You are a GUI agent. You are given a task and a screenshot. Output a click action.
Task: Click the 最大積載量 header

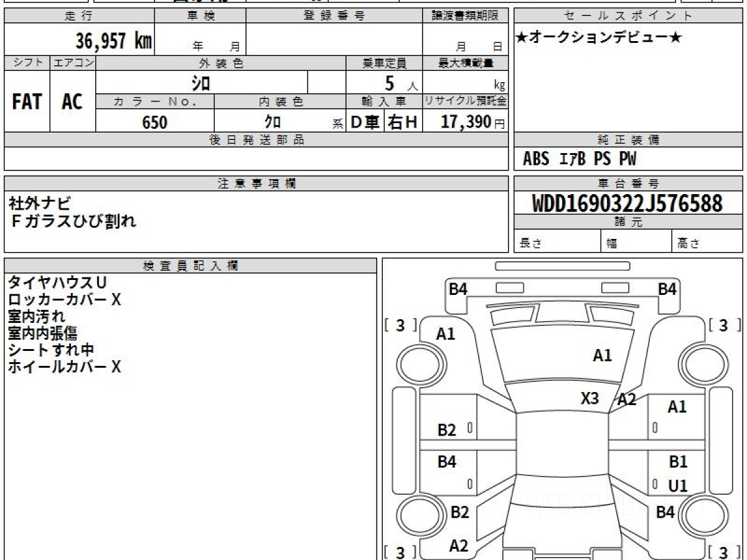tap(466, 63)
